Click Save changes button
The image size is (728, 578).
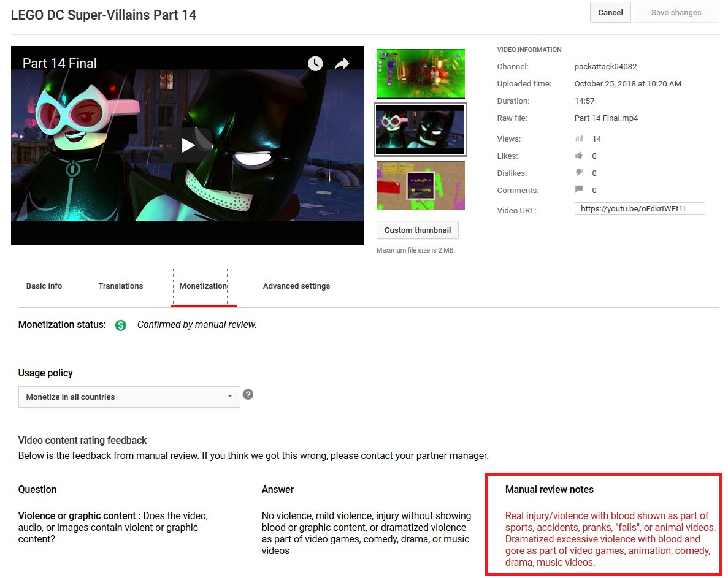click(x=676, y=12)
